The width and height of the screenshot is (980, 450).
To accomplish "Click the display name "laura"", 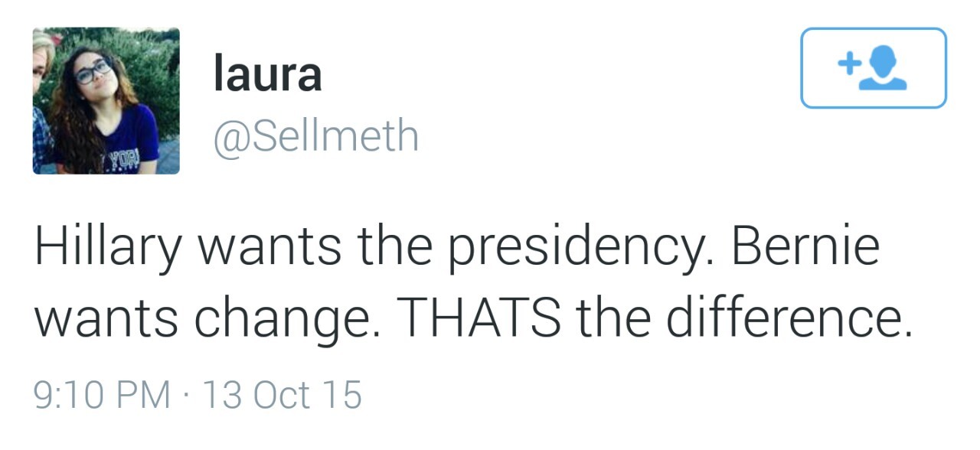I will [x=267, y=74].
